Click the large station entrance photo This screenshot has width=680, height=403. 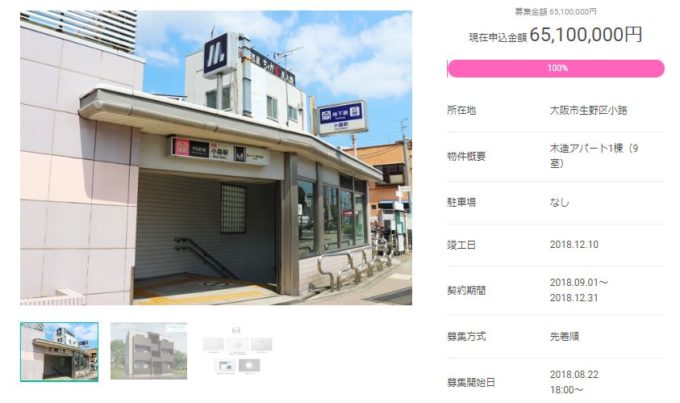tap(216, 158)
